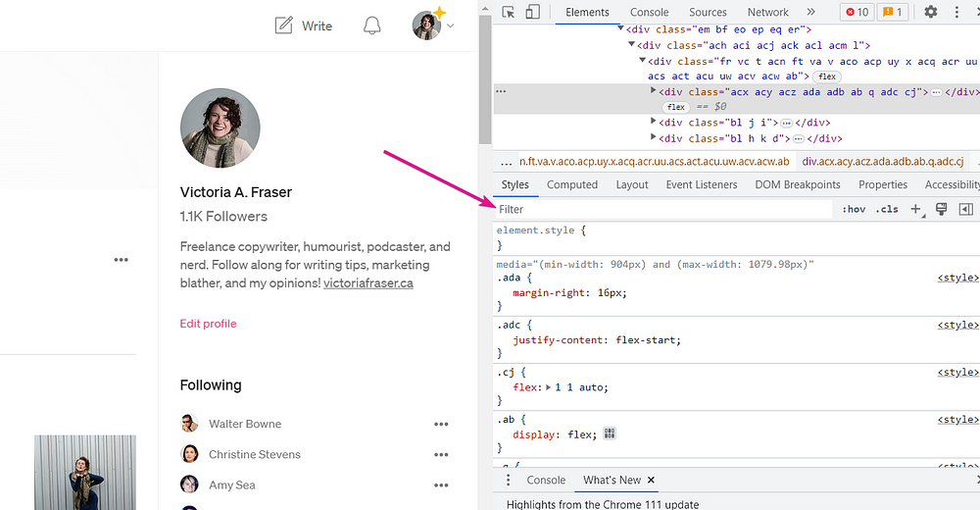Click the Edit profile link

click(208, 324)
